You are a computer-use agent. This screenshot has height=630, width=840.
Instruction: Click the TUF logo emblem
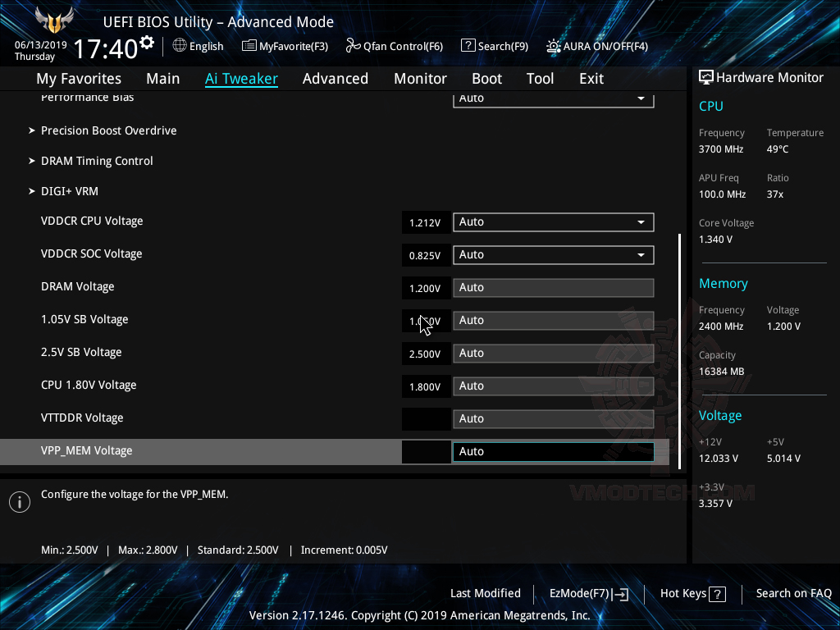[x=54, y=21]
